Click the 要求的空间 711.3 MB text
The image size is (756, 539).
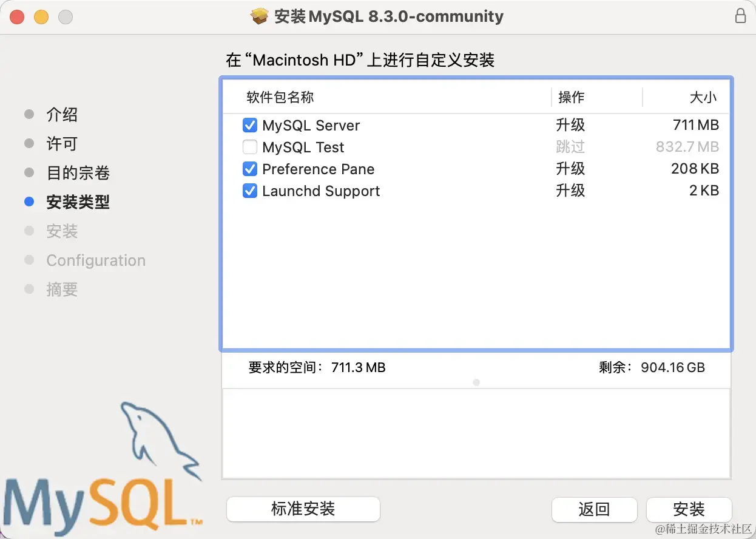[x=317, y=367]
